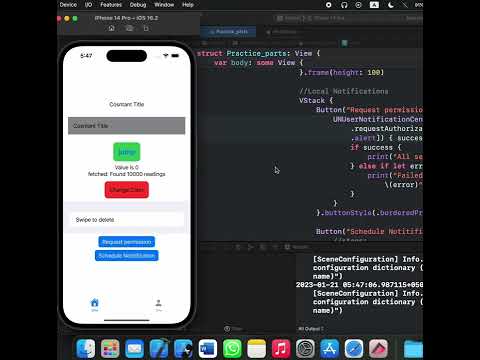This screenshot has height=360, width=480.
Task: Click the '//Local Notifications' comment line
Action: point(344,91)
